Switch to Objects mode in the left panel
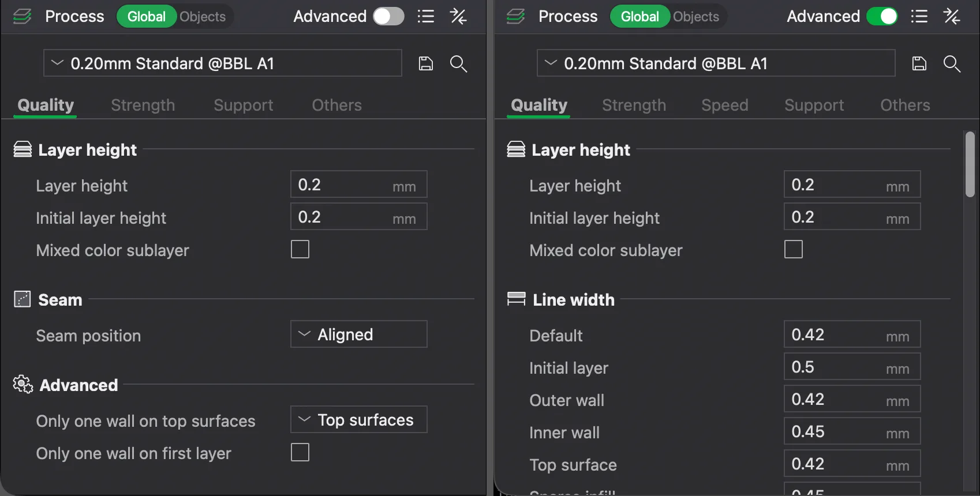980x496 pixels. click(203, 17)
